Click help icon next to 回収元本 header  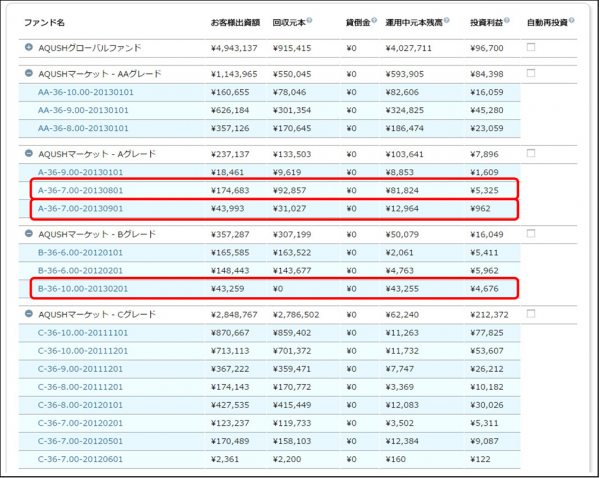[309, 20]
